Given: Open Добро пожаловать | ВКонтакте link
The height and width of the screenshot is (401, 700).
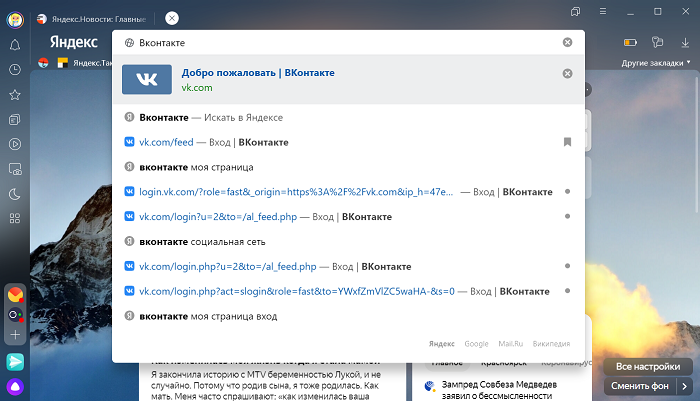Looking at the screenshot, I should [x=258, y=73].
